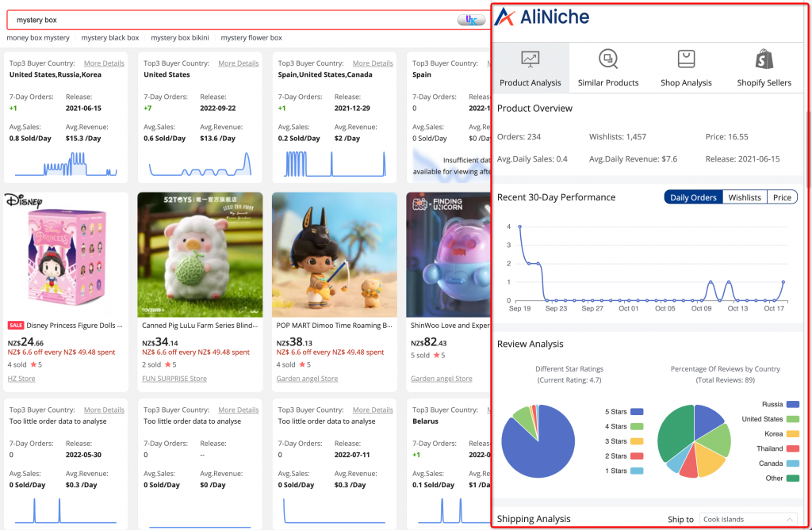The width and height of the screenshot is (812, 530).
Task: Click the Russia legend swatch
Action: coord(793,404)
